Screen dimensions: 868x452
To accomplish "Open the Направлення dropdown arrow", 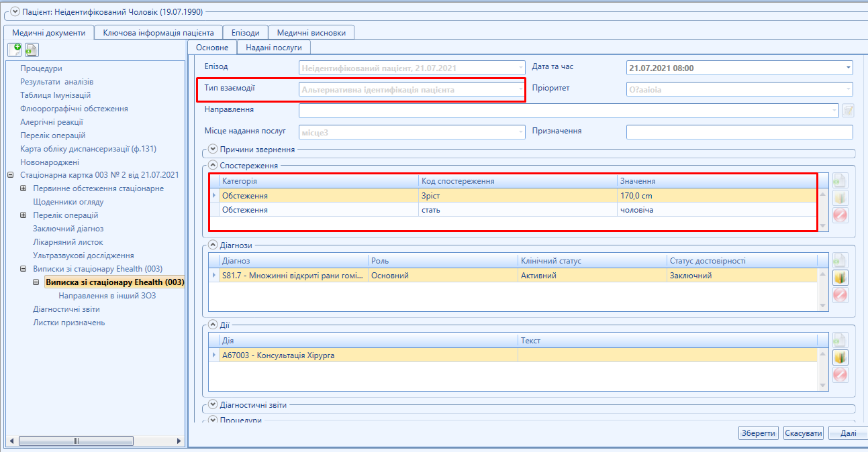I will tap(834, 111).
